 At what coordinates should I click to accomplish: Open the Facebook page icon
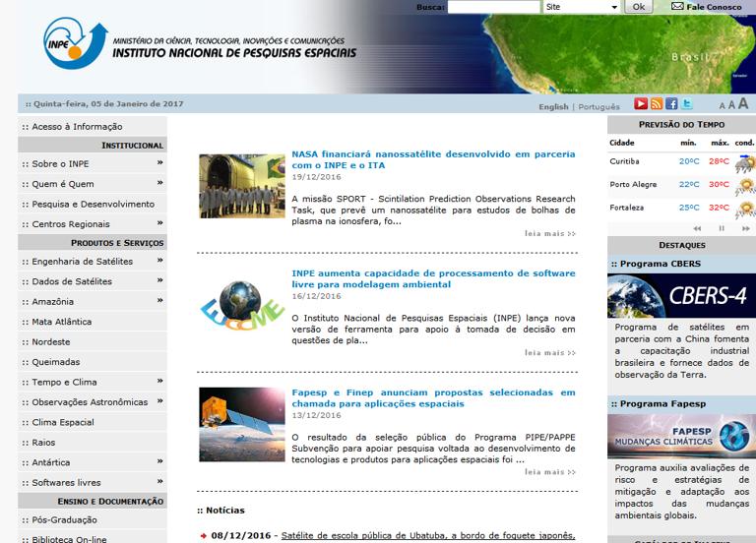(671, 104)
